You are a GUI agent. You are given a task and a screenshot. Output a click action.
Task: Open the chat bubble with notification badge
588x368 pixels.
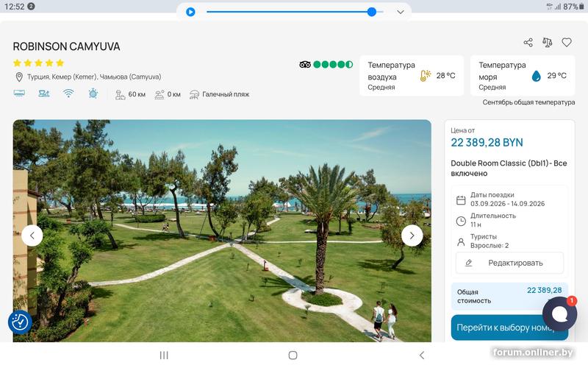click(559, 314)
